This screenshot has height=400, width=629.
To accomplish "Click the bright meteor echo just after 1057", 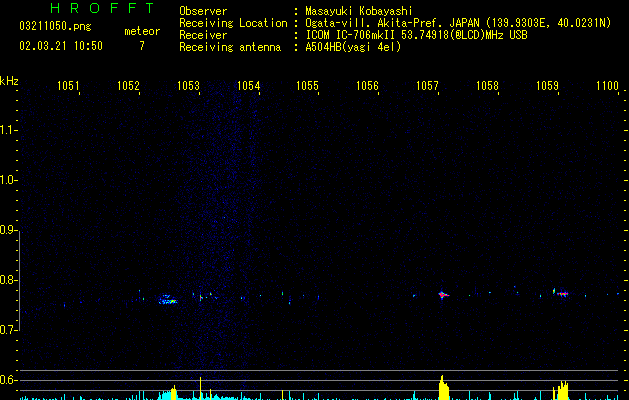I will click(x=443, y=295).
